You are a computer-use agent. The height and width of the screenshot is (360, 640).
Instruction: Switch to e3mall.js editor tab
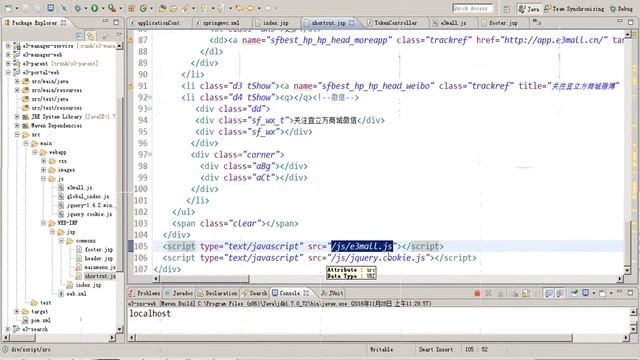(x=453, y=23)
